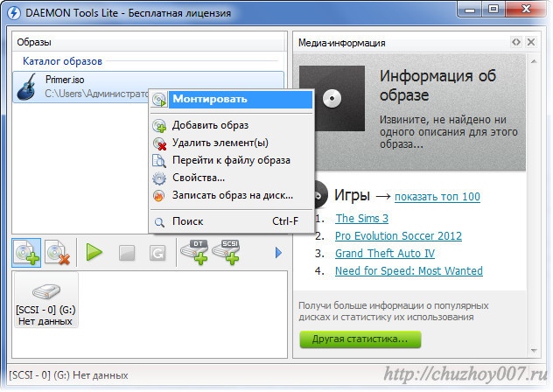The height and width of the screenshot is (392, 553).
Task: Click the gear icon beside Свойства
Action: tap(159, 178)
